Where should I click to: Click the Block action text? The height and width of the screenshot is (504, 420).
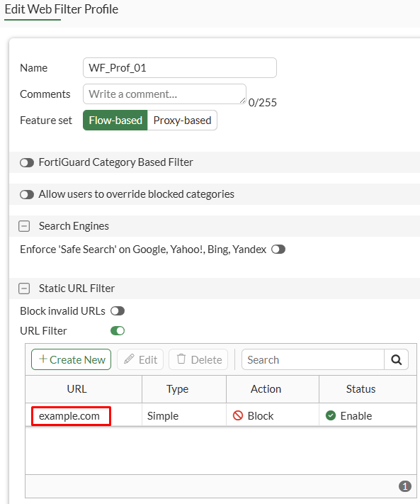point(261,416)
